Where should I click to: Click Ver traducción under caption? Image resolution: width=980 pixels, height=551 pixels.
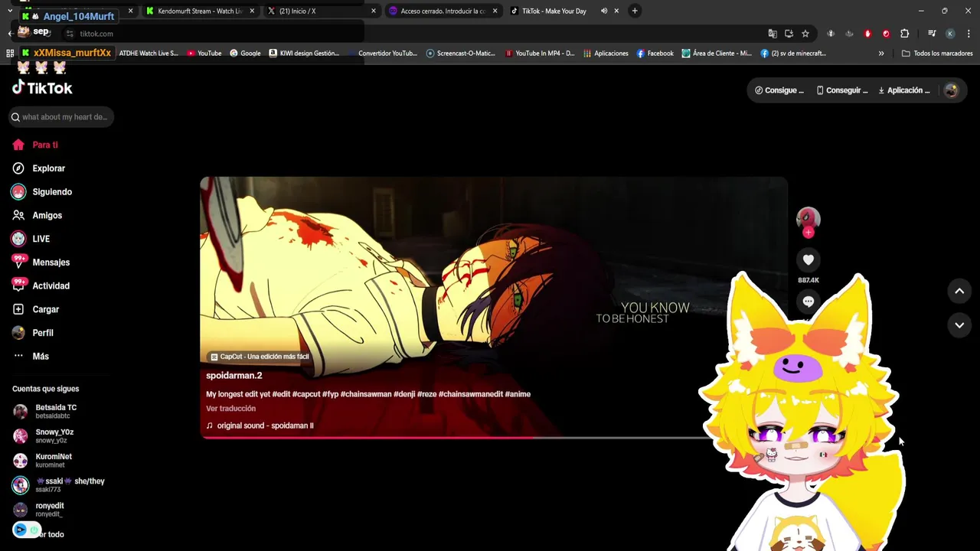tap(230, 409)
